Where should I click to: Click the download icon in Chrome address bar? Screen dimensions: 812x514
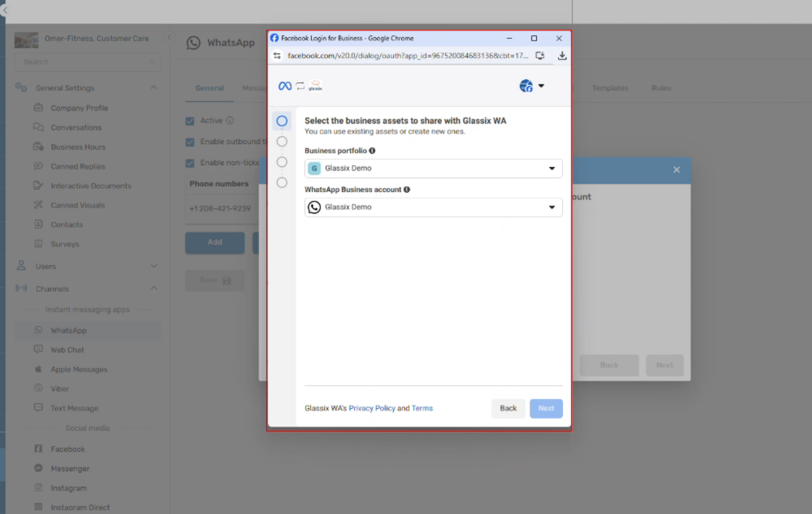(x=562, y=56)
